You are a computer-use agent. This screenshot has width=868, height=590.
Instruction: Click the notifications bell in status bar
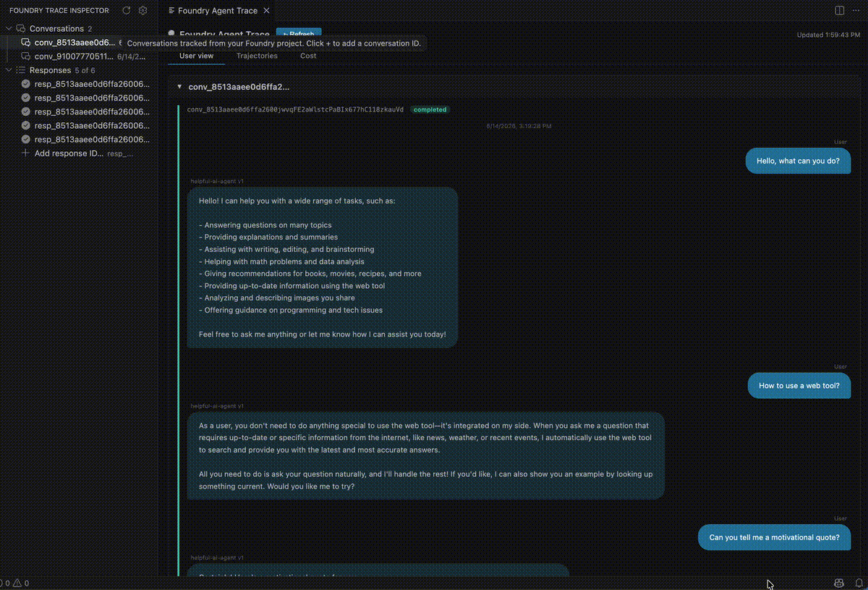859,583
